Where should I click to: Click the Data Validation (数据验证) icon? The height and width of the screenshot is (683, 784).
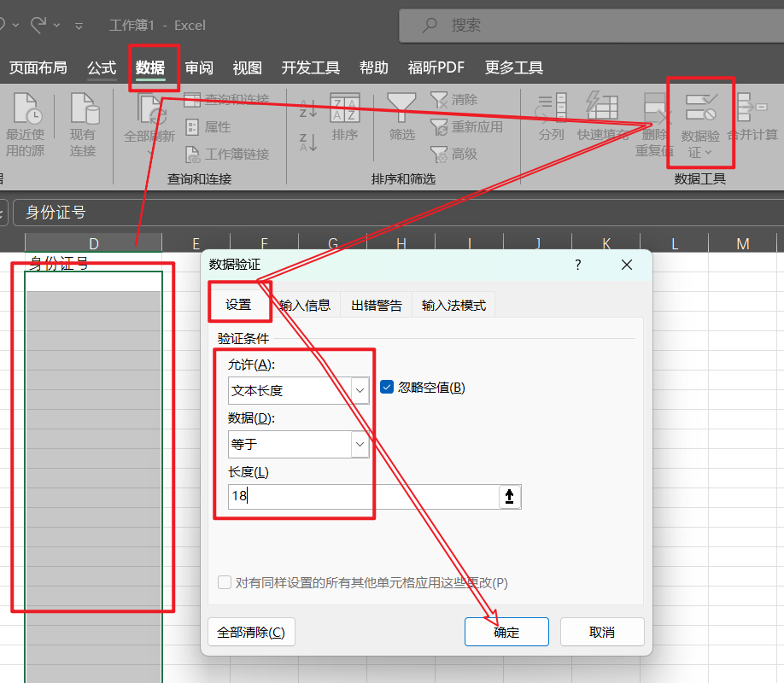point(700,108)
